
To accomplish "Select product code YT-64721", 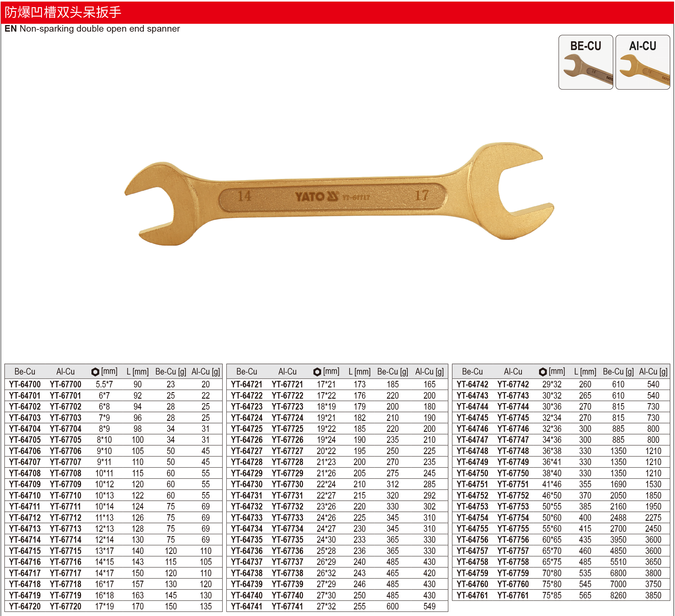I will click(x=247, y=384).
